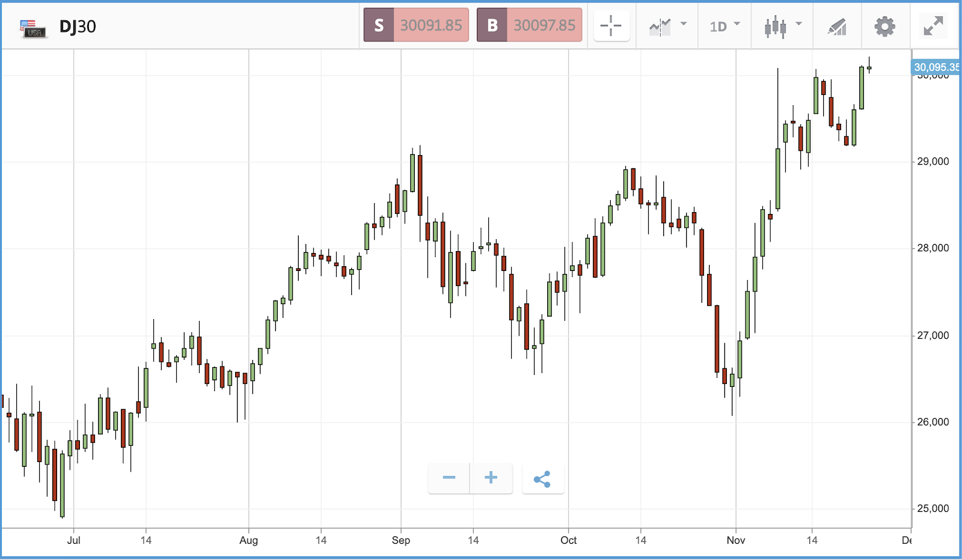Click the 30,095.35 current price label
This screenshot has height=560, width=962.
[936, 67]
